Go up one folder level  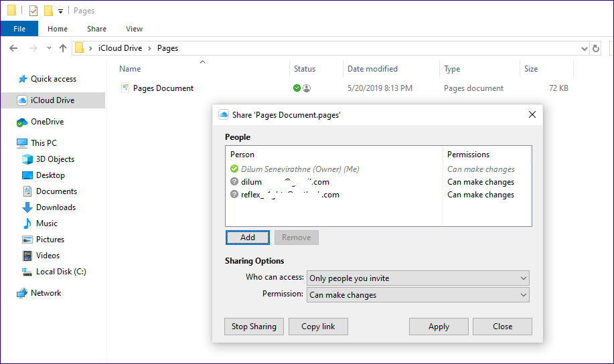tap(63, 48)
